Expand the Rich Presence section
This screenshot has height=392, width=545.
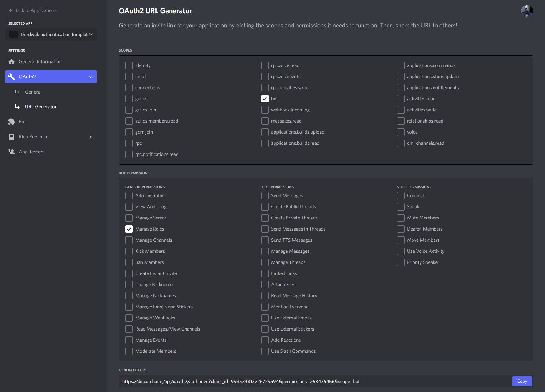coord(90,136)
